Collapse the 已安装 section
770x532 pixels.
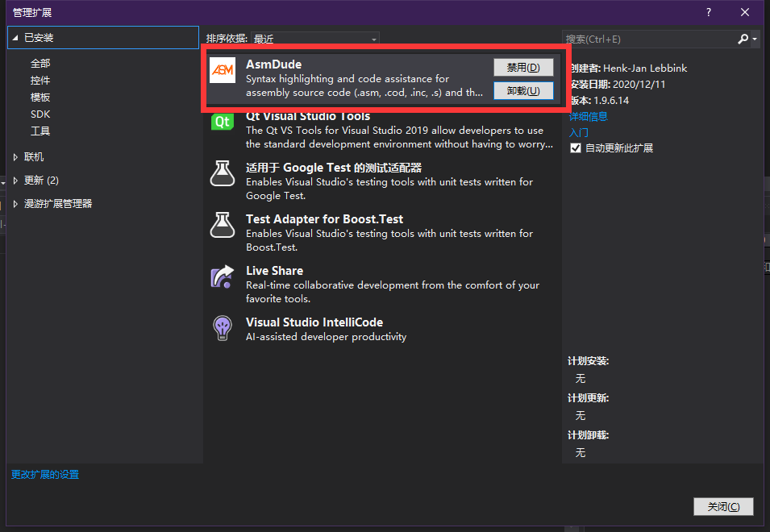click(x=14, y=37)
